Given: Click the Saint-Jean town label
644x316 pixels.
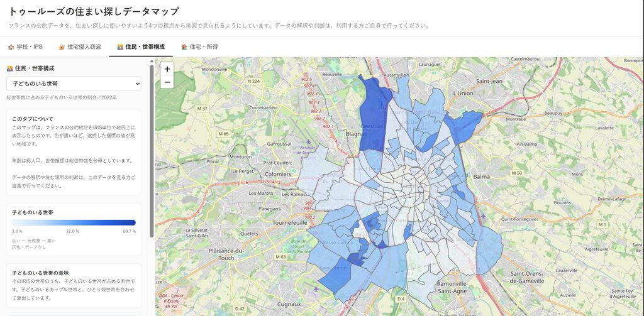Looking at the screenshot, I should click(x=489, y=81).
